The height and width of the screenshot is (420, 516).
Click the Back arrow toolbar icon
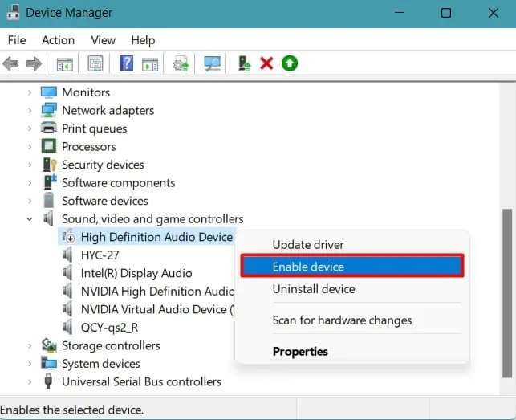point(10,63)
